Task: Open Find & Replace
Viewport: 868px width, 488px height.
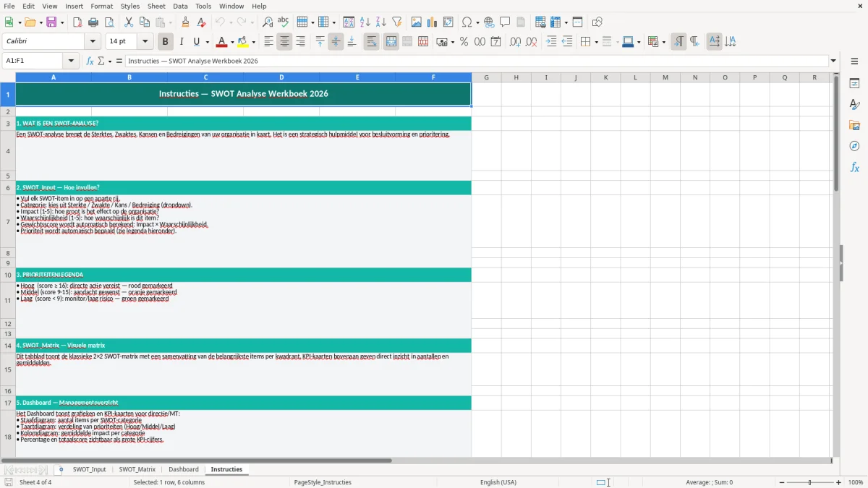Action: [268, 22]
